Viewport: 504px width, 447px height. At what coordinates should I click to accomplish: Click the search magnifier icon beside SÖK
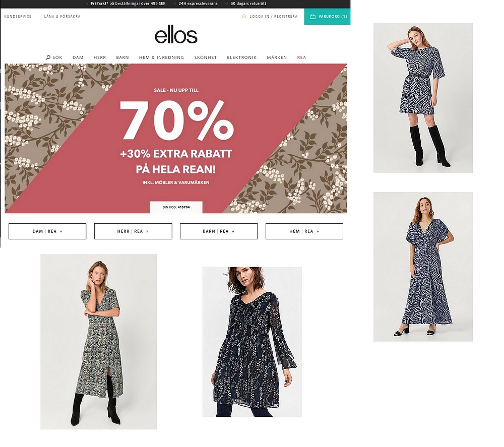48,57
